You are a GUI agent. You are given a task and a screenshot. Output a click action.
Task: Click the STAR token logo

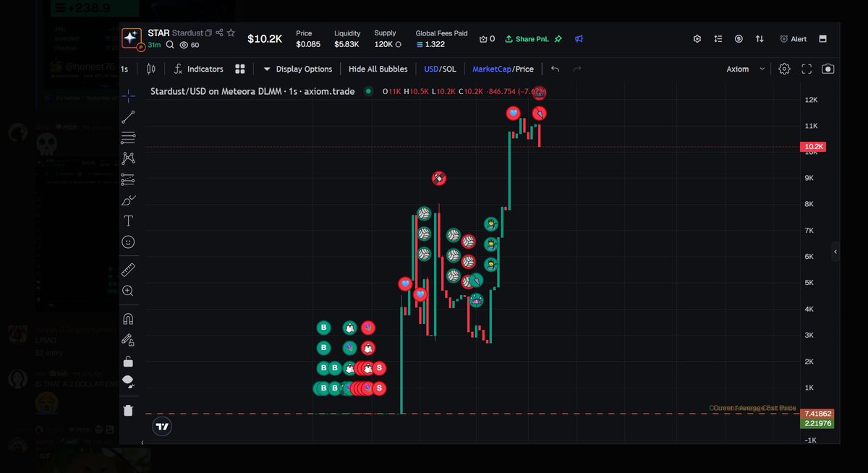click(x=132, y=38)
